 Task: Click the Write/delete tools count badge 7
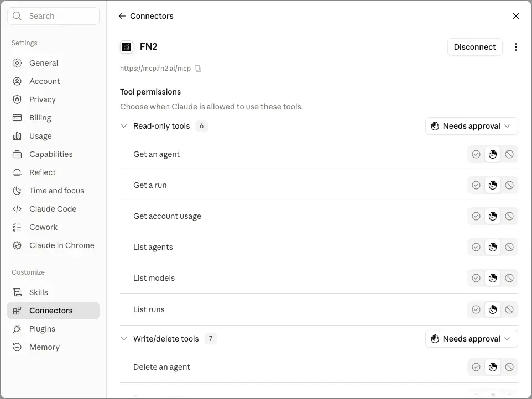click(x=210, y=339)
